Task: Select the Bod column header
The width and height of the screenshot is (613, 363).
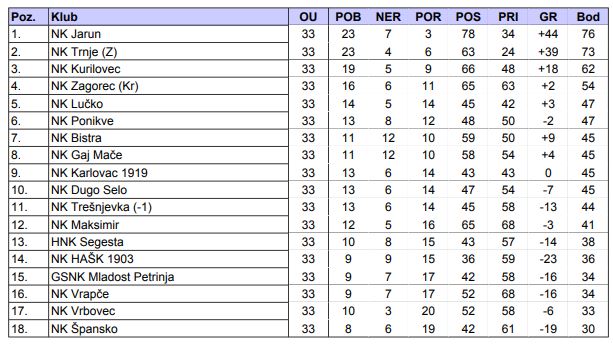Action: tap(588, 17)
